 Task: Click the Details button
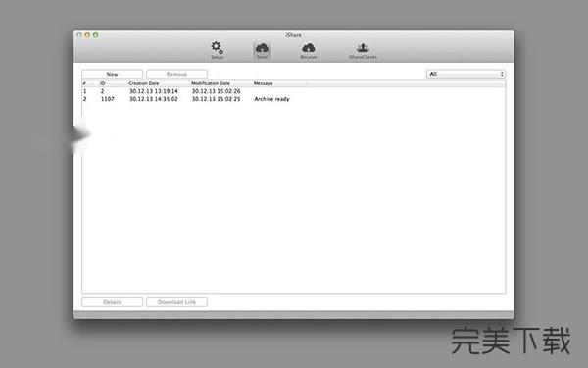click(112, 302)
